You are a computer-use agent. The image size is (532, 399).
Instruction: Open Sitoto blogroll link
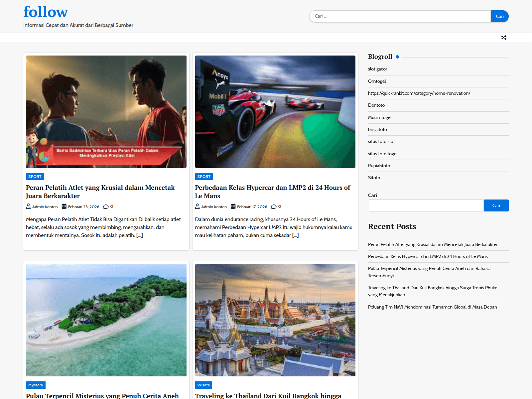coord(374,178)
